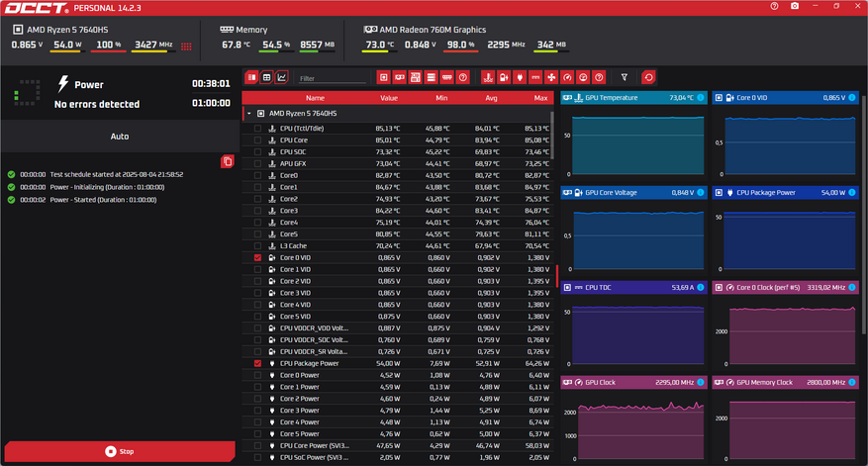Copy the test log using red clipboard icon
This screenshot has width=868, height=466.
pos(227,161)
